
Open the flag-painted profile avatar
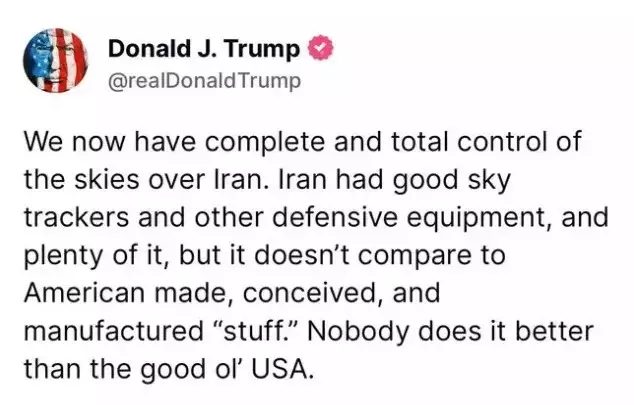55,61
